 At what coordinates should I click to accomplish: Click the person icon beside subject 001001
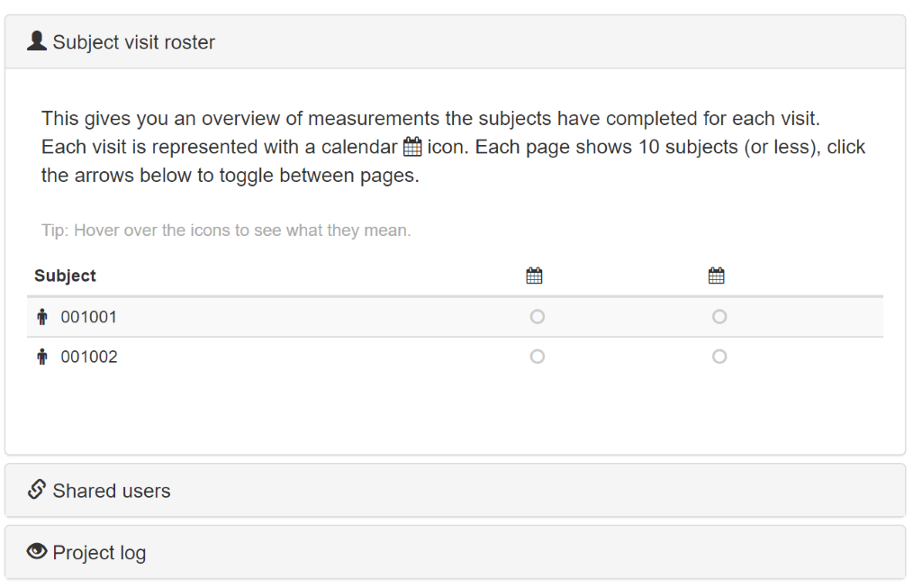click(x=41, y=317)
